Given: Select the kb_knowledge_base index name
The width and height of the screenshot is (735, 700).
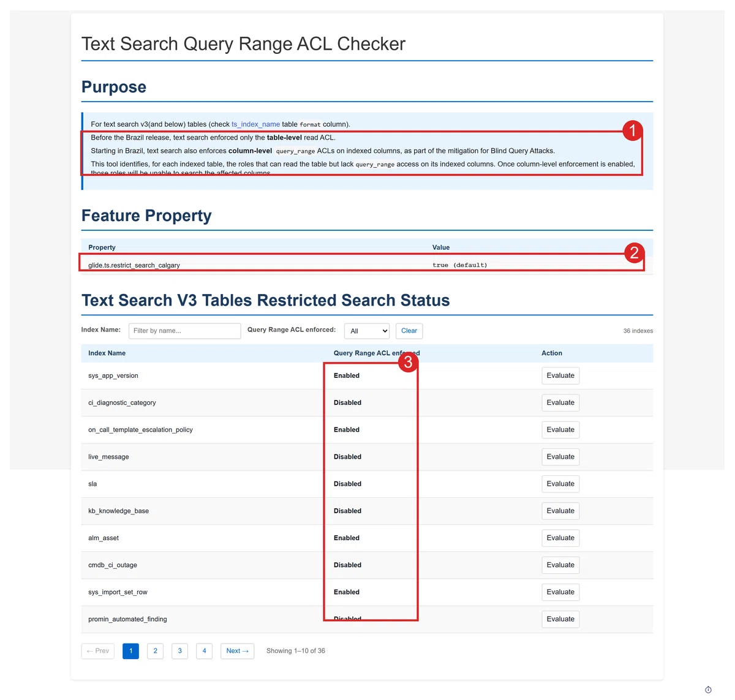Looking at the screenshot, I should tap(118, 511).
